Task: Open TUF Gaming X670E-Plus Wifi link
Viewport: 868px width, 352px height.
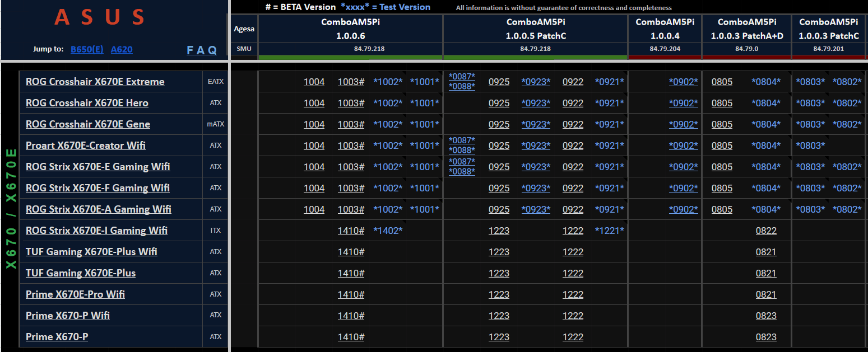Action: (91, 252)
